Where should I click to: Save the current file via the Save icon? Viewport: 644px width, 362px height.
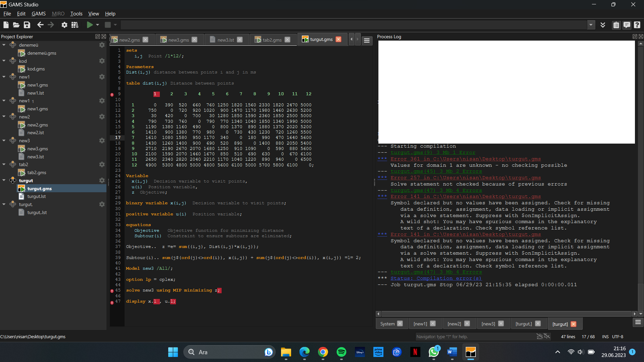pos(27,24)
